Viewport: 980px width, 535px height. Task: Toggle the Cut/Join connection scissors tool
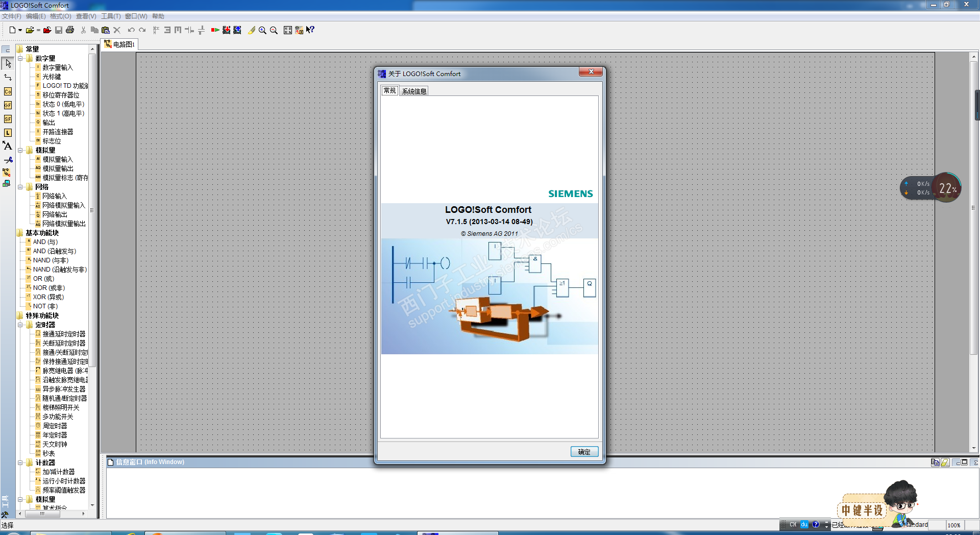pos(8,160)
